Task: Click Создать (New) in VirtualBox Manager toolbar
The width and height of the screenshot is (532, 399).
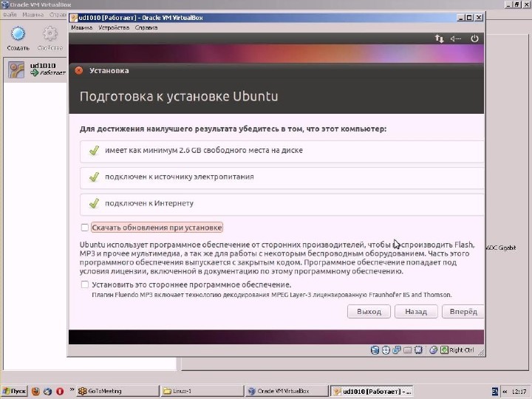Action: pos(18,38)
